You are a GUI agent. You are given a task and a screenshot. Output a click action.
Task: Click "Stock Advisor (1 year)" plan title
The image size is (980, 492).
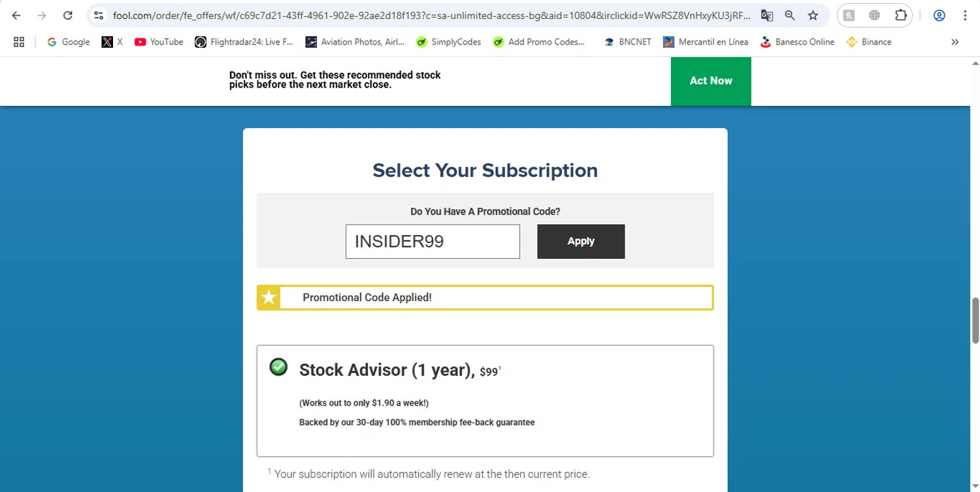coord(387,370)
